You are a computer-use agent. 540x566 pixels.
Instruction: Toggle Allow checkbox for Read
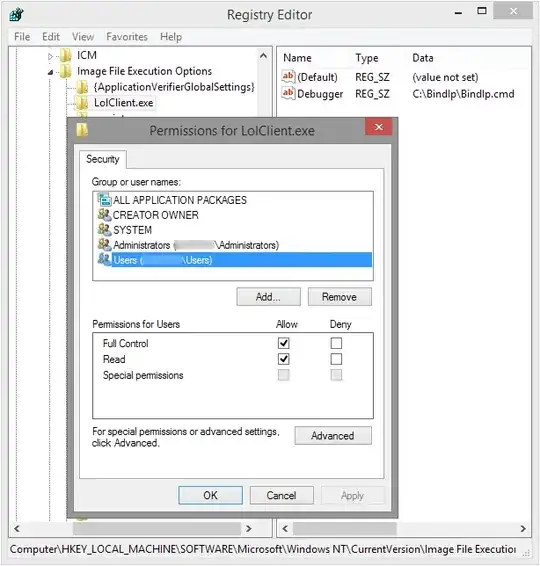pyautogui.click(x=284, y=359)
